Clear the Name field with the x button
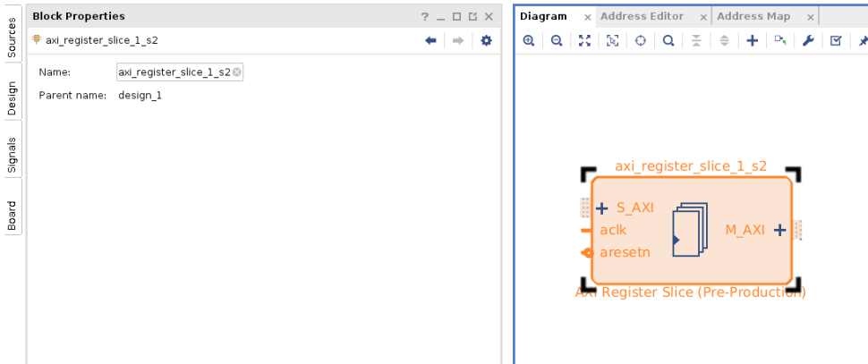 point(236,72)
